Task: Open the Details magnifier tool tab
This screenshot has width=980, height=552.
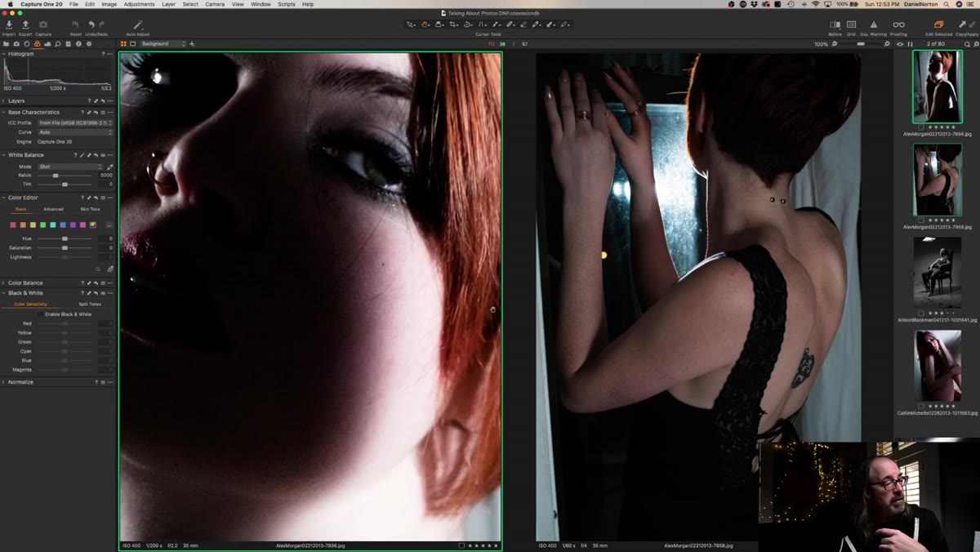Action: 58,43
